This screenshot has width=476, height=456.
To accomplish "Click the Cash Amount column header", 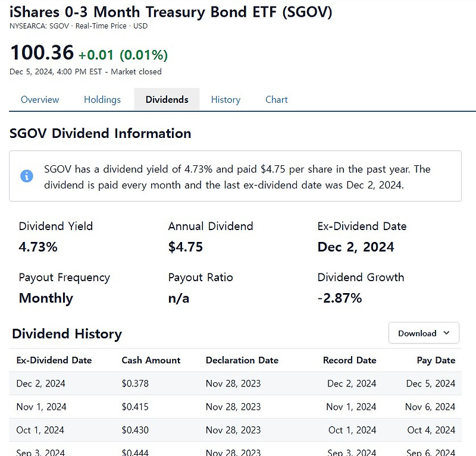I will [151, 360].
